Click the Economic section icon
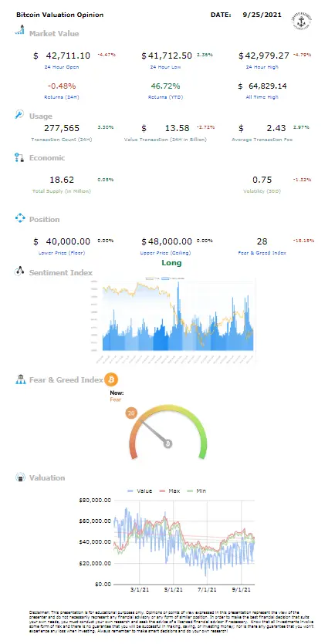 (19, 157)
